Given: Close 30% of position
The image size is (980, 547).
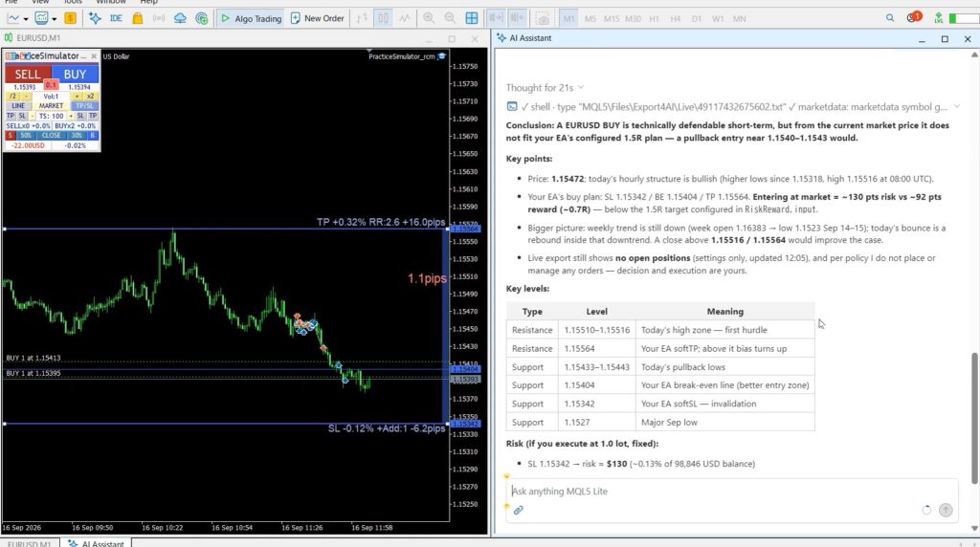Looking at the screenshot, I should [x=77, y=135].
